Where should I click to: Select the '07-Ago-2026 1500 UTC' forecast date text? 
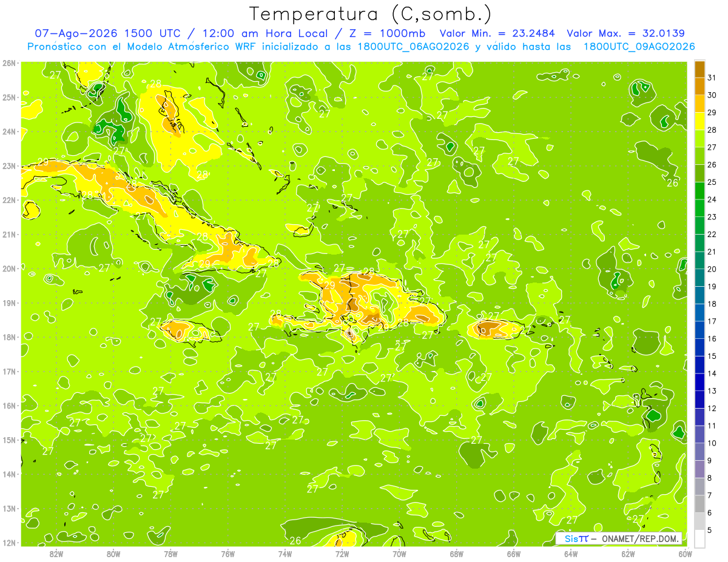click(107, 33)
